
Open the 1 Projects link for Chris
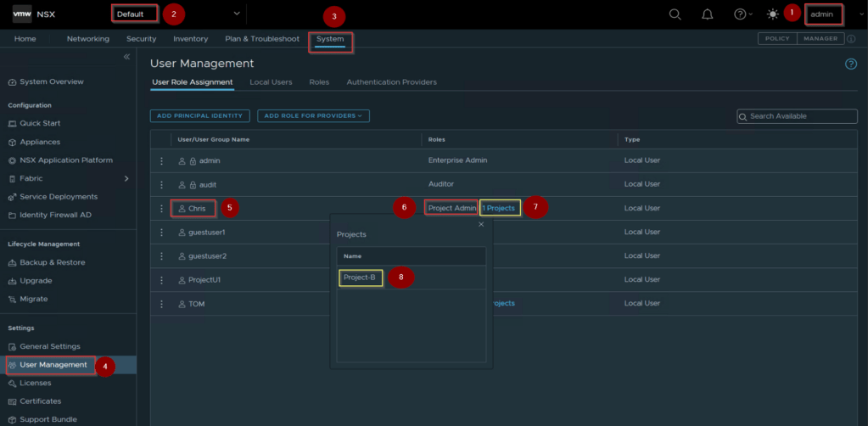pos(499,208)
